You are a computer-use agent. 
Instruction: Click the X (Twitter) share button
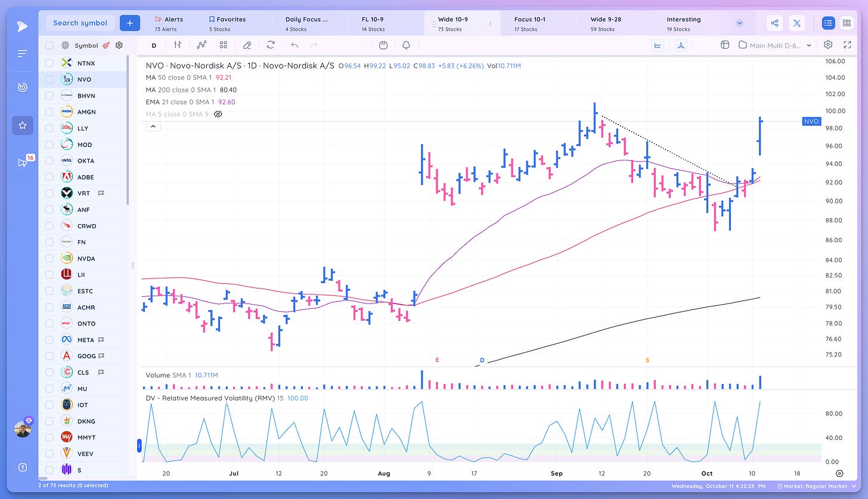click(x=797, y=23)
